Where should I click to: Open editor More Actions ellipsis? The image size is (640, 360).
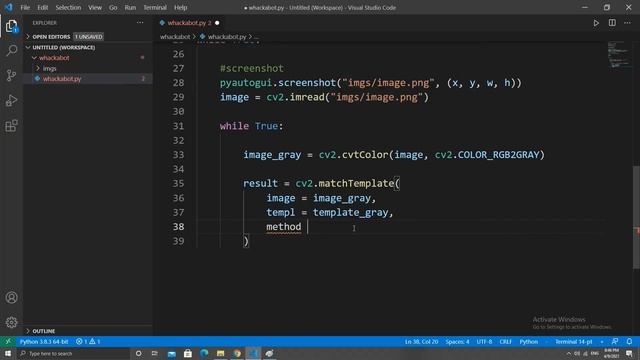pyautogui.click(x=627, y=23)
